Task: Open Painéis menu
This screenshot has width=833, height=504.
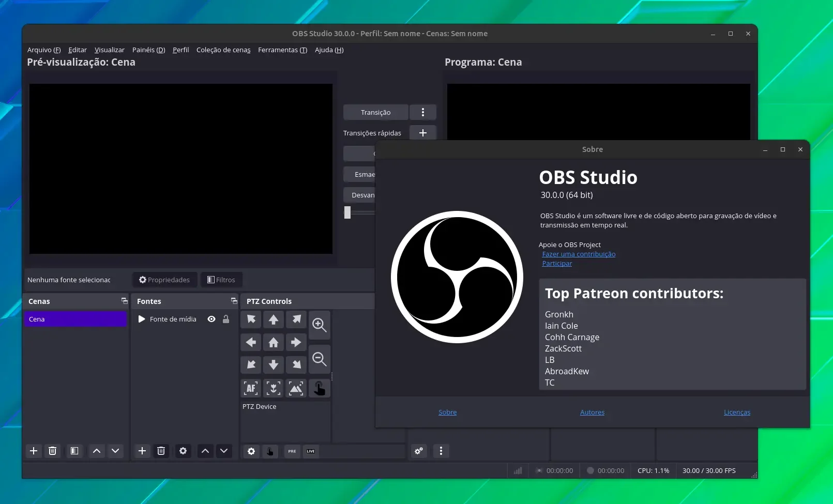Action: click(149, 50)
